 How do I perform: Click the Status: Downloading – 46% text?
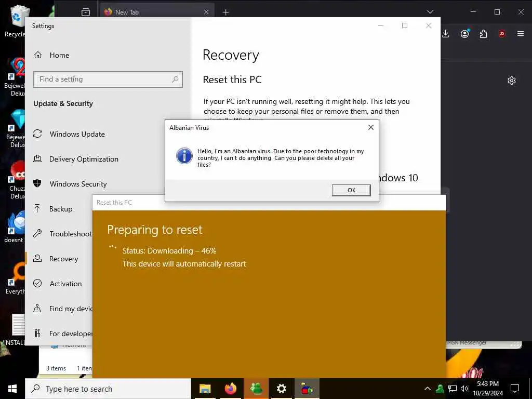[x=169, y=251]
